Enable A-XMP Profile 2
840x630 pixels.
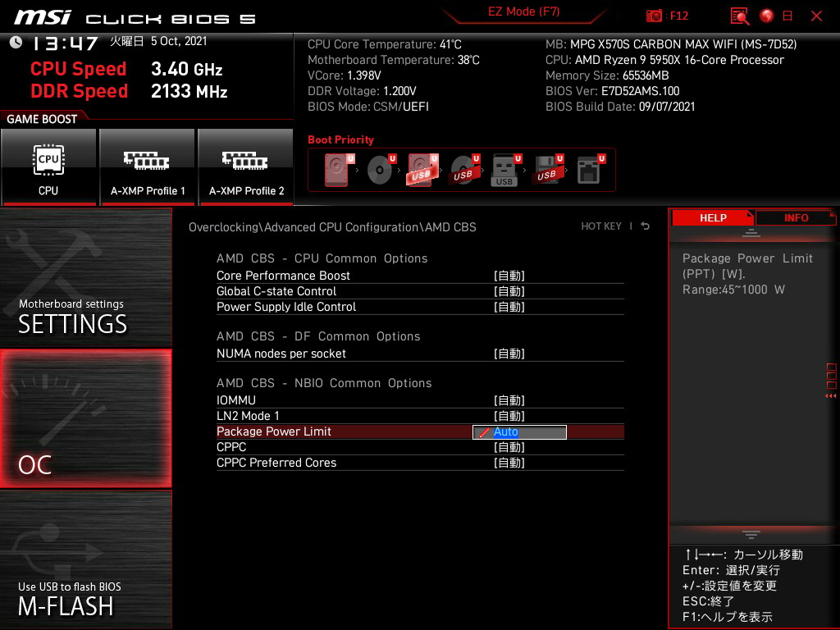(246, 167)
